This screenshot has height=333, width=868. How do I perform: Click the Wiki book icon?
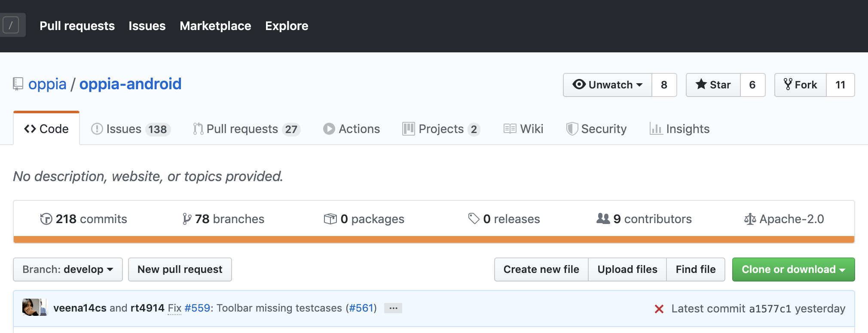(510, 129)
